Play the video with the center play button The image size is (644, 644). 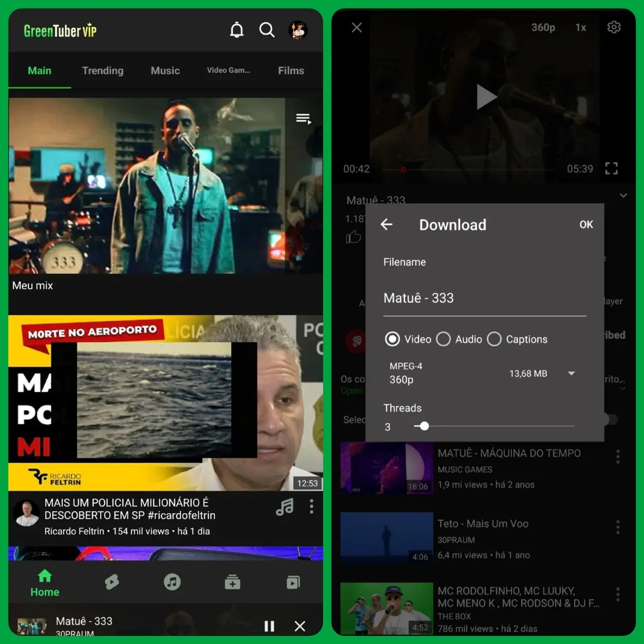(x=486, y=97)
